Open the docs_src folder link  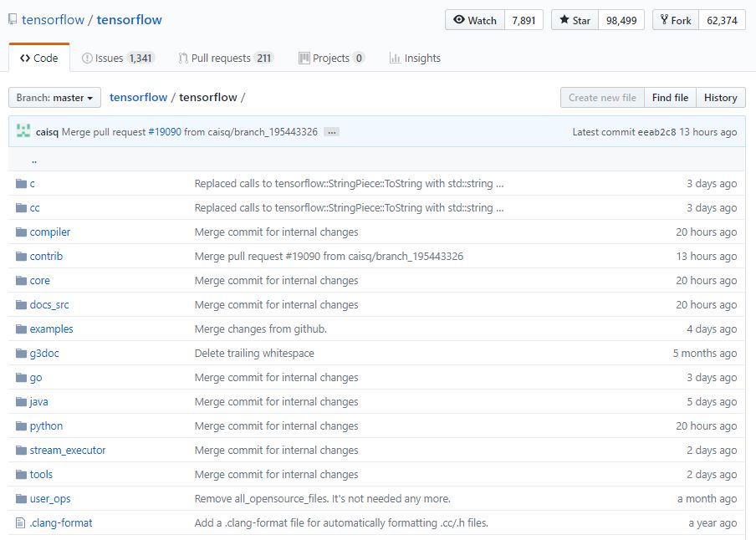(x=49, y=305)
